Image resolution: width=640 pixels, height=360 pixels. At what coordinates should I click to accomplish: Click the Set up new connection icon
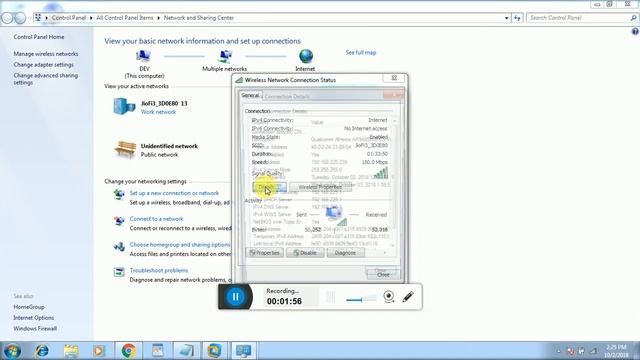click(x=119, y=195)
